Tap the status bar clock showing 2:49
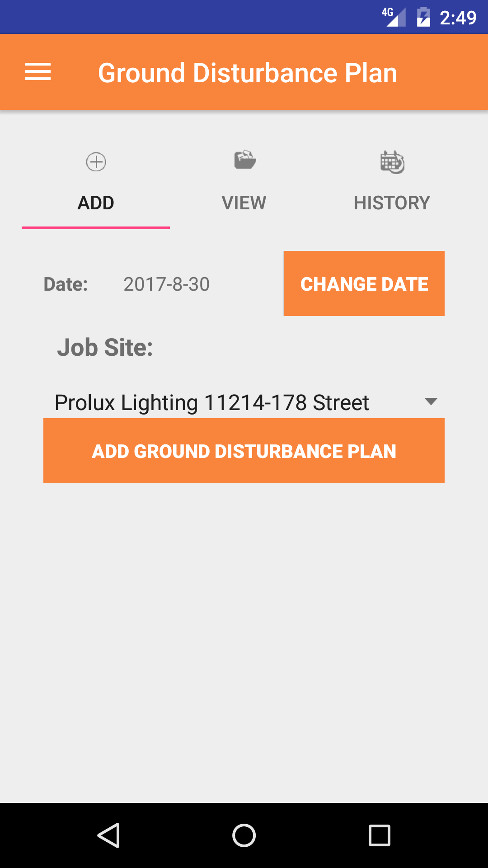The image size is (488, 868). coord(458,18)
